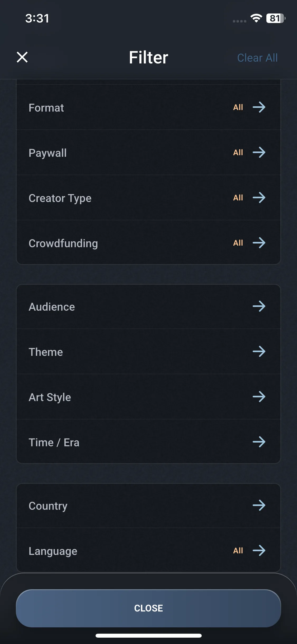297x644 pixels.
Task: Tap the X icon to dismiss Filter
Action: (22, 57)
